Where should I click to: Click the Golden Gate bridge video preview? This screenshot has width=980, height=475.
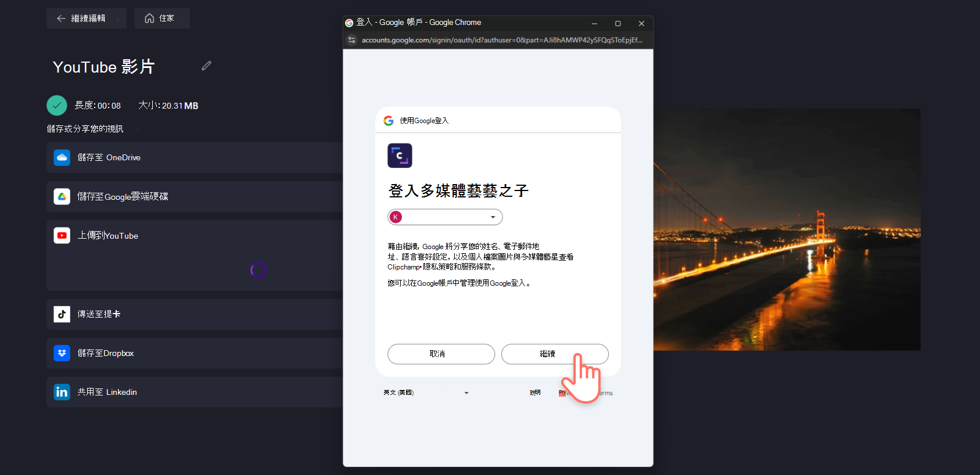click(x=787, y=229)
